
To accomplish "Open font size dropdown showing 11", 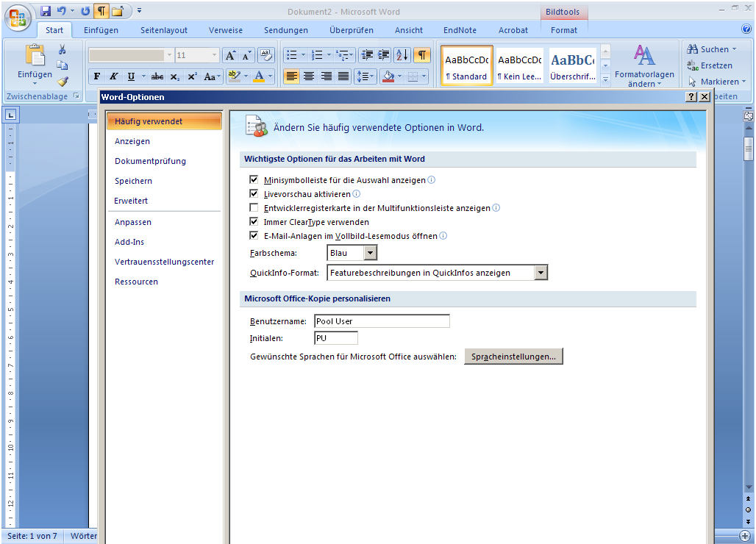I will [213, 55].
